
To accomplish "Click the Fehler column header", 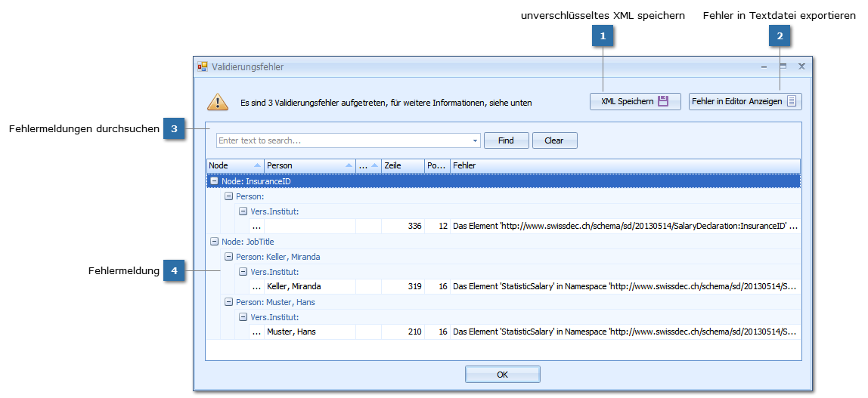I will 625,165.
